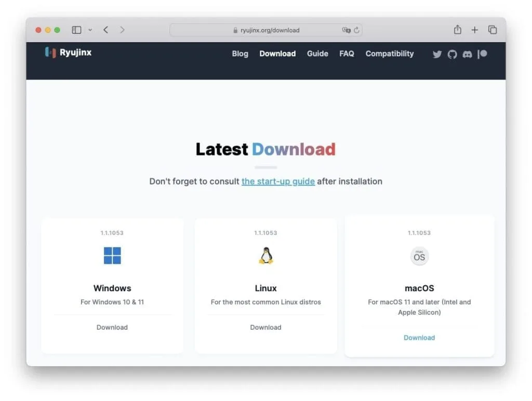The height and width of the screenshot is (401, 532).
Task: Toggle the Safari sidebar
Action: 76,30
